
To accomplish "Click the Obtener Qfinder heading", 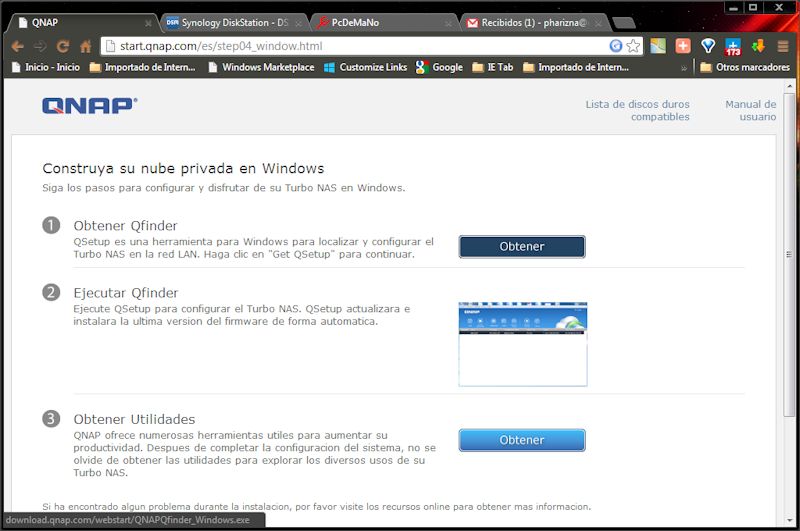I will pyautogui.click(x=126, y=226).
